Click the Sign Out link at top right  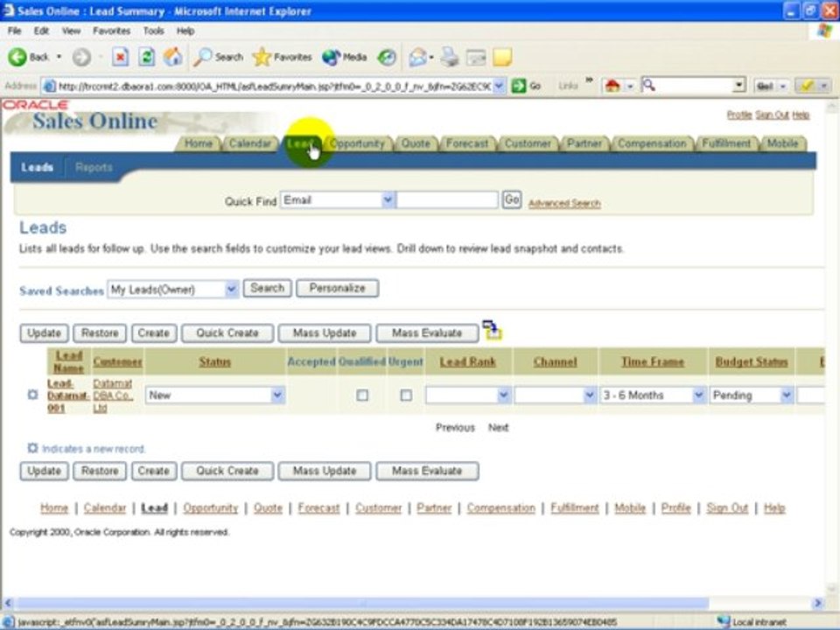[772, 115]
